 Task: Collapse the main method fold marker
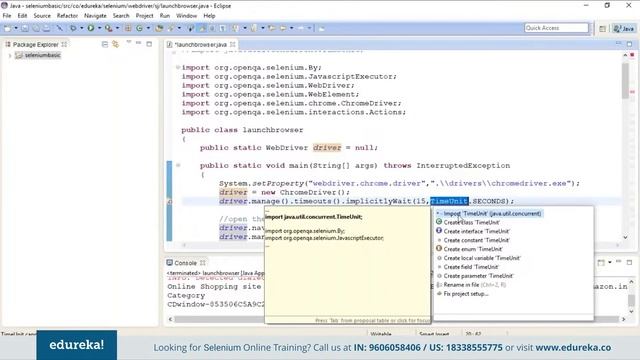[x=178, y=165]
